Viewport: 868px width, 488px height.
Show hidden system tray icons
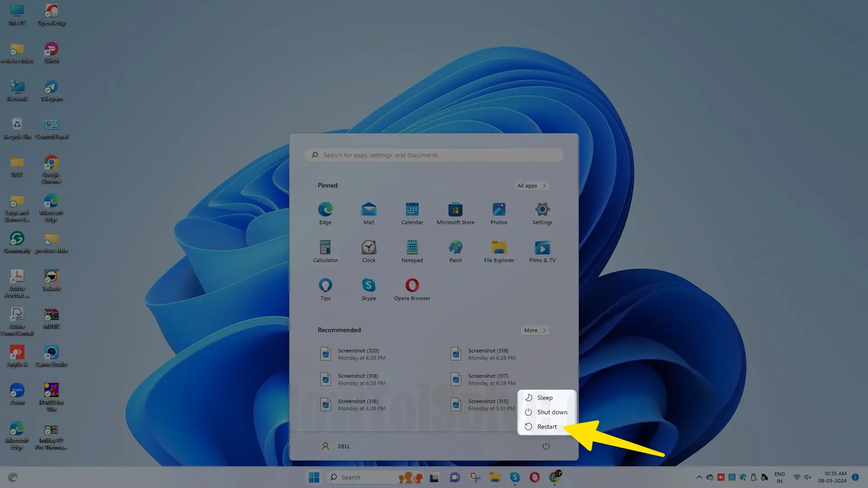pos(699,477)
